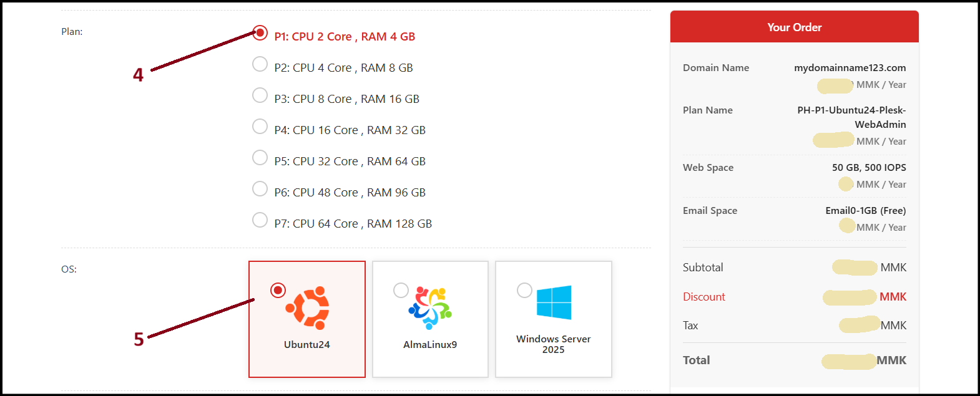Select the Windows Server 2025 radio
The width and height of the screenshot is (980, 396).
pyautogui.click(x=525, y=291)
